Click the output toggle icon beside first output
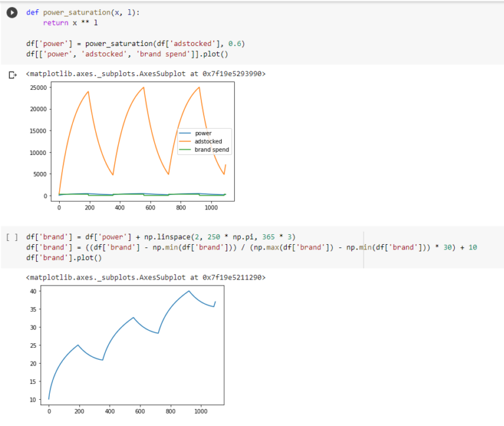The image size is (504, 426). 11,75
